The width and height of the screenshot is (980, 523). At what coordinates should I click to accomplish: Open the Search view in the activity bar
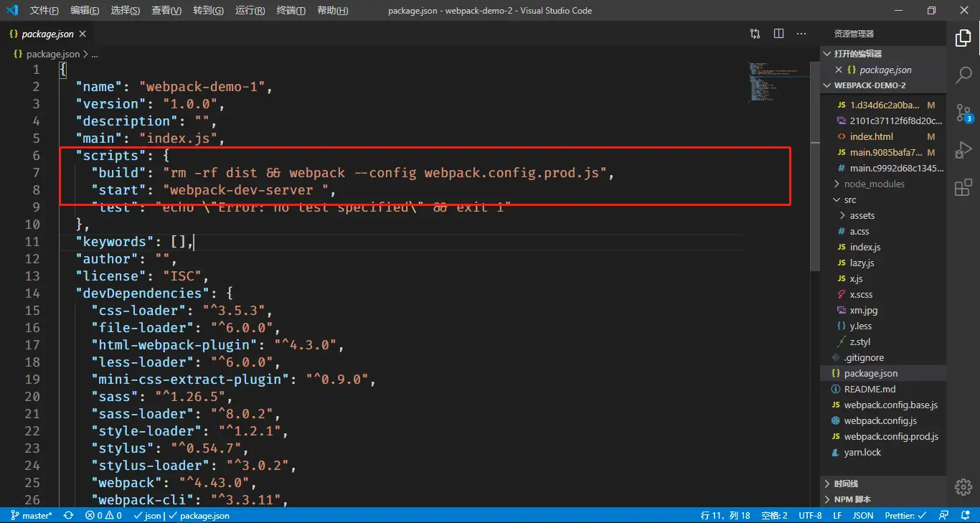point(963,75)
